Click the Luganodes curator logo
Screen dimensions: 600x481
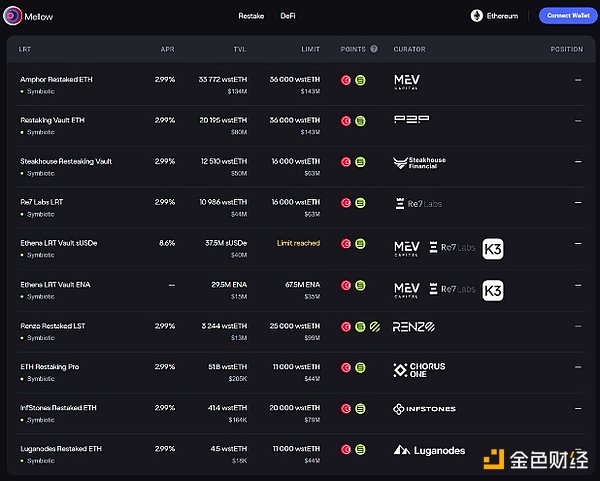tap(429, 450)
